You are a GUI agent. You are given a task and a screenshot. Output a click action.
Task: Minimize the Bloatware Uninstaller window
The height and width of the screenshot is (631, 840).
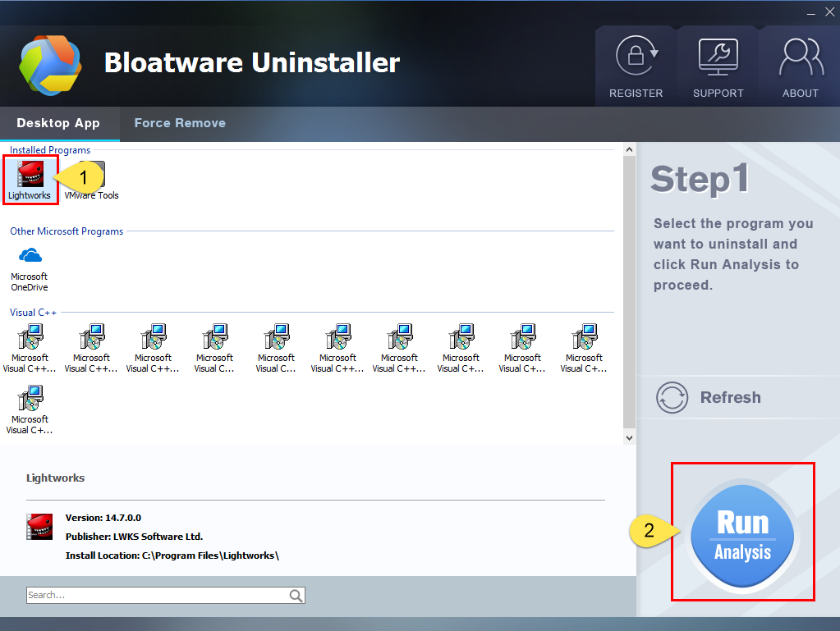[811, 13]
